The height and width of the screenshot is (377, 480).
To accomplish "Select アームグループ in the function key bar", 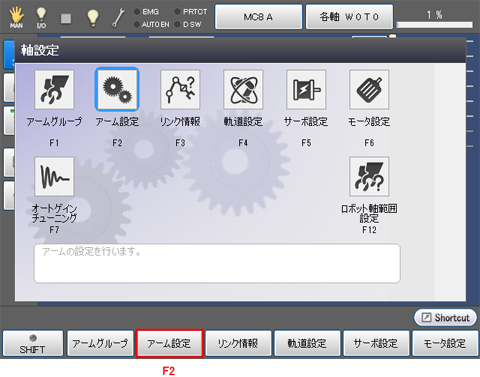I will coord(100,343).
